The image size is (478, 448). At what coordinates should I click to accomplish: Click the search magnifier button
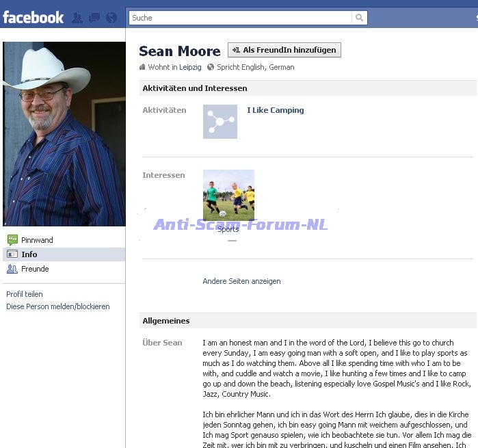[359, 18]
